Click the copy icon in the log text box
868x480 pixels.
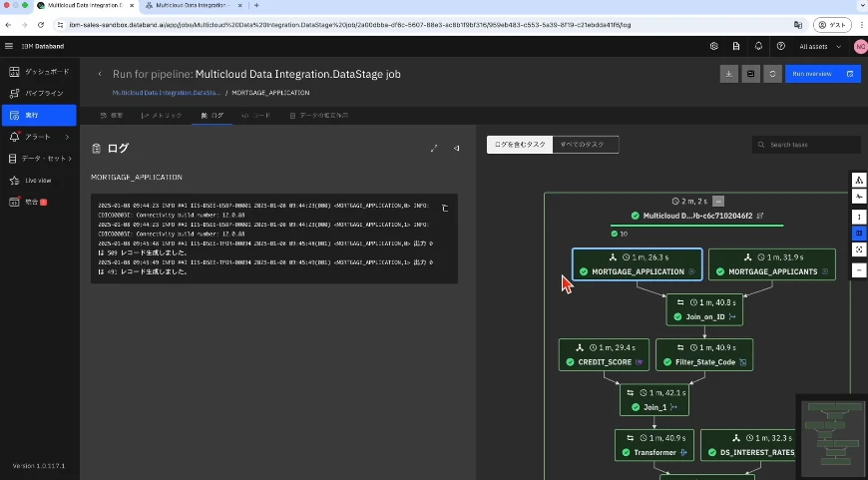[x=445, y=209]
